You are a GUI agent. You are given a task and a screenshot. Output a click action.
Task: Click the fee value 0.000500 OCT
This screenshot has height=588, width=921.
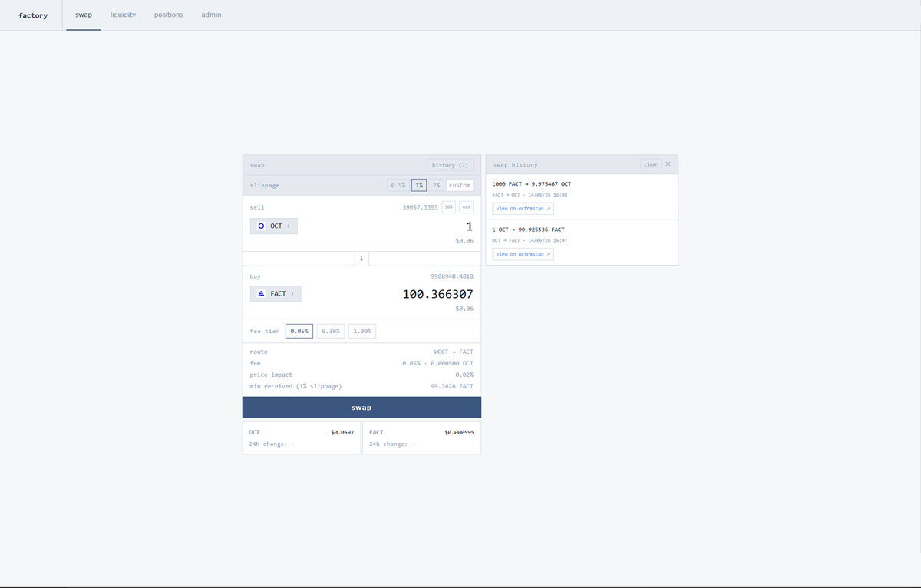pos(453,363)
